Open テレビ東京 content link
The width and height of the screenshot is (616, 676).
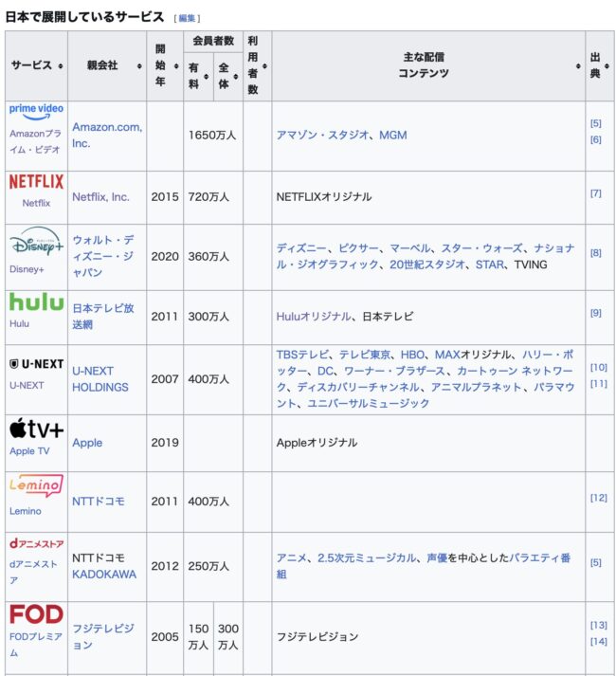click(364, 355)
